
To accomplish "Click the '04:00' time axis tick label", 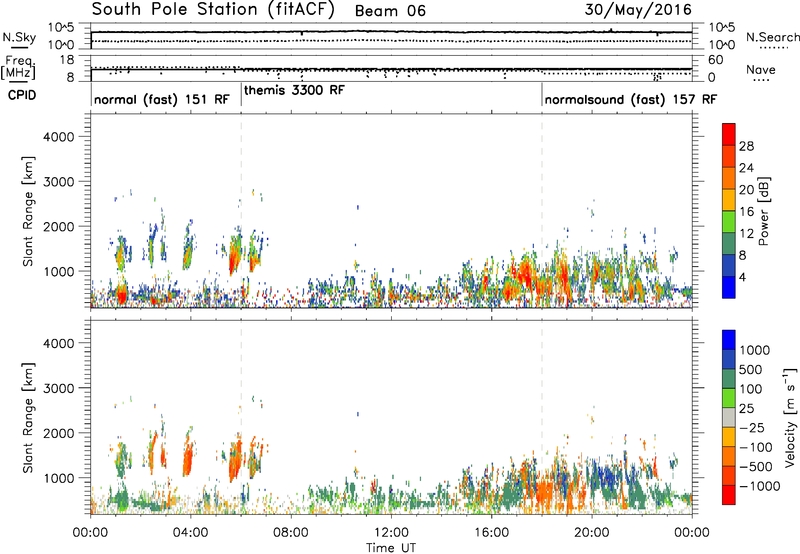I will click(x=190, y=533).
